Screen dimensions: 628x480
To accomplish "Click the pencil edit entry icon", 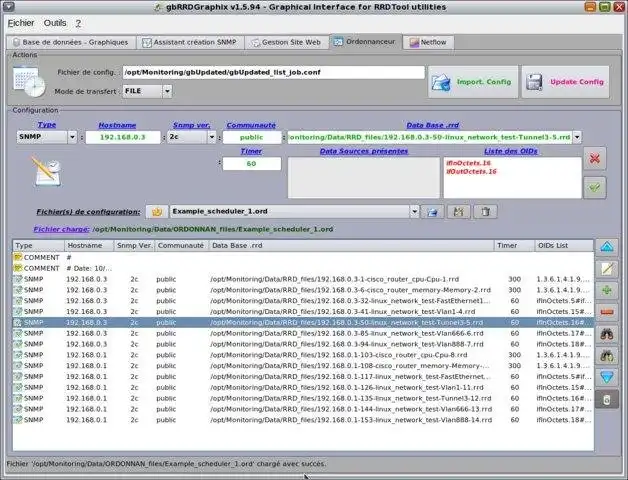I will click(607, 268).
